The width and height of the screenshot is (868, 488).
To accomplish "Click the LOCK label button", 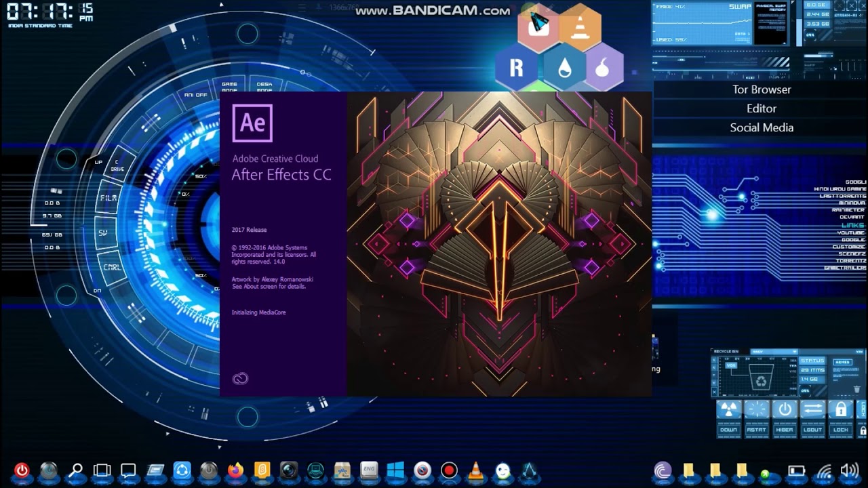I will tap(840, 430).
